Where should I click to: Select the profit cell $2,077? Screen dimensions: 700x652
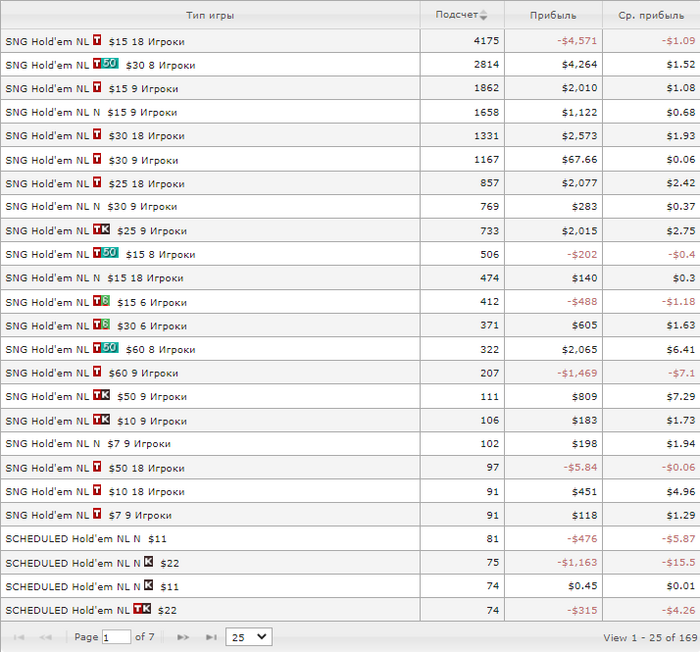553,183
